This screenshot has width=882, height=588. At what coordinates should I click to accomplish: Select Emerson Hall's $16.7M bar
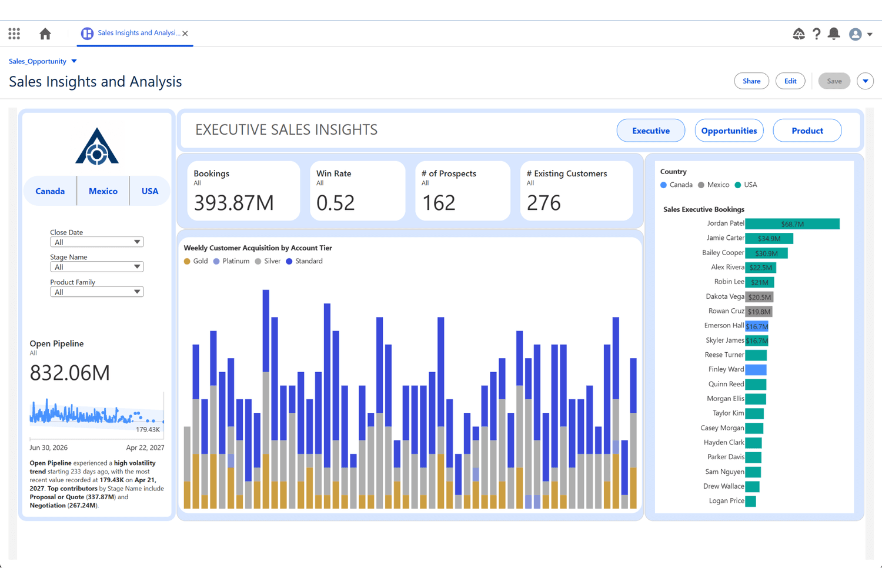tap(757, 326)
